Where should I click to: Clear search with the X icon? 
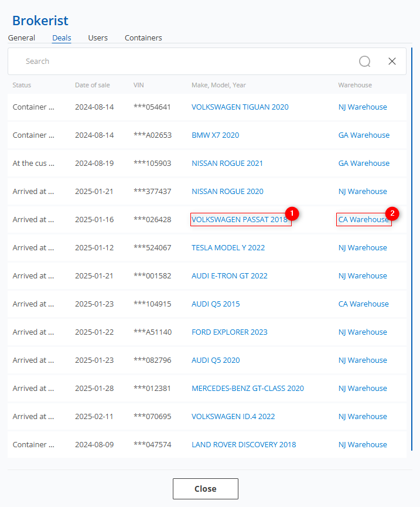392,61
